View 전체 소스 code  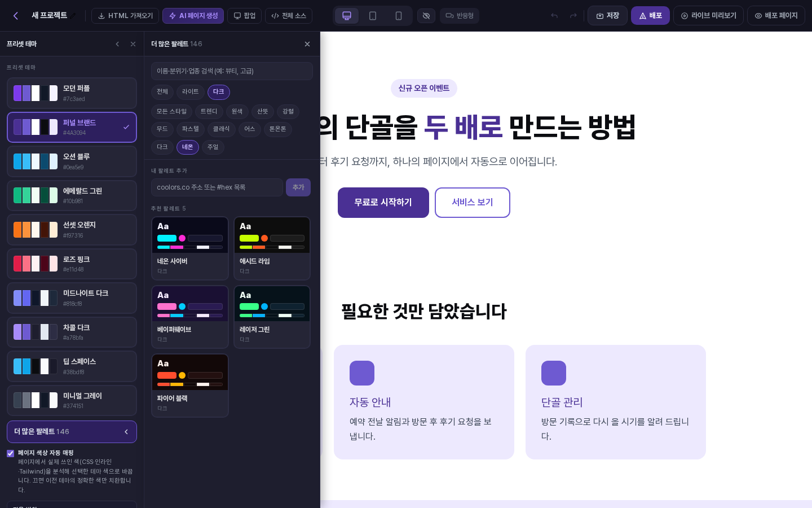[x=289, y=16]
